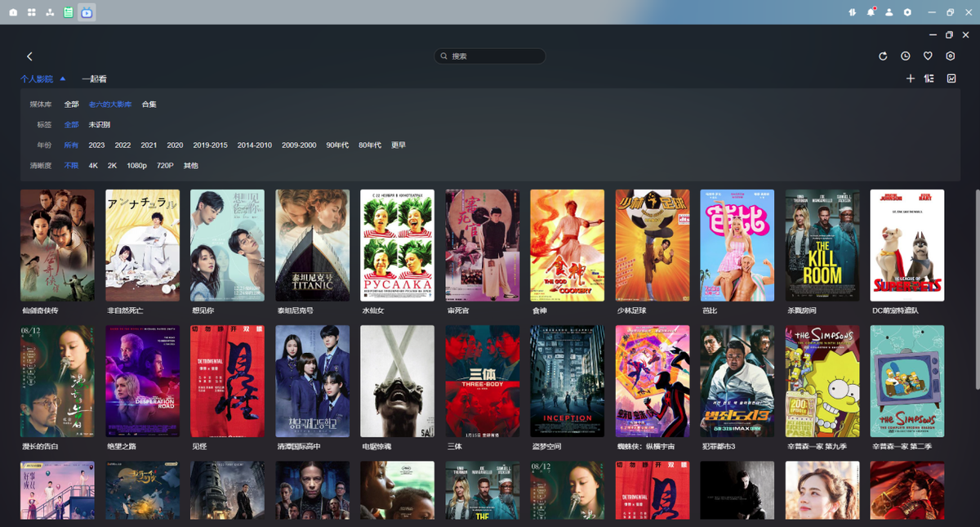
Task: Filter resolution 720P
Action: pyautogui.click(x=165, y=166)
